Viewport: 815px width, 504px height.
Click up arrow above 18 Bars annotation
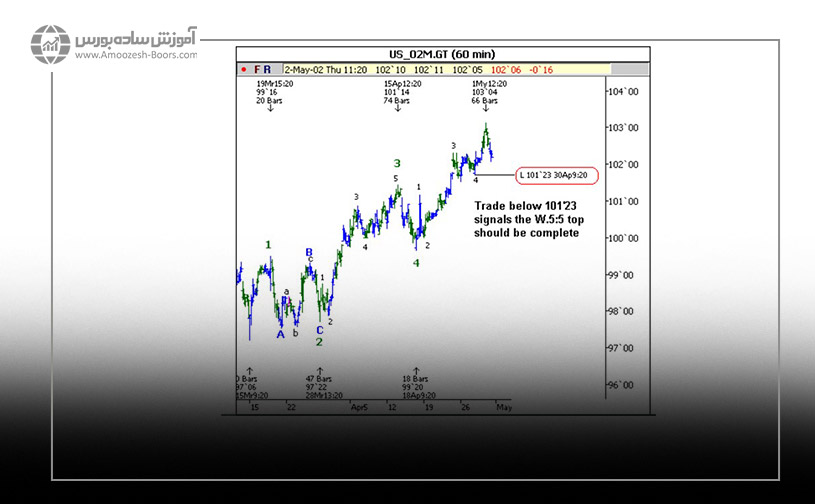tap(416, 370)
